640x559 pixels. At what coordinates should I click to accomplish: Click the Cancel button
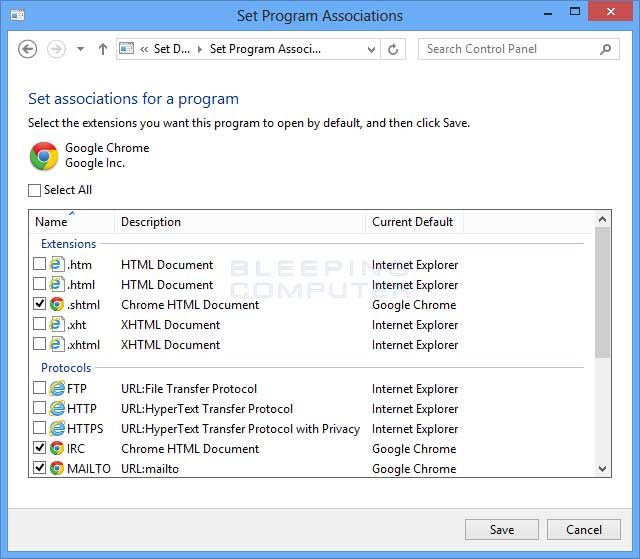coord(584,530)
